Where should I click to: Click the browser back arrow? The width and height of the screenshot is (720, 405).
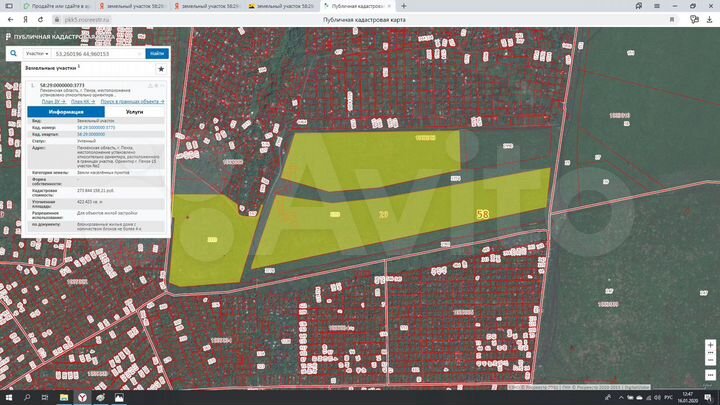click(x=7, y=18)
